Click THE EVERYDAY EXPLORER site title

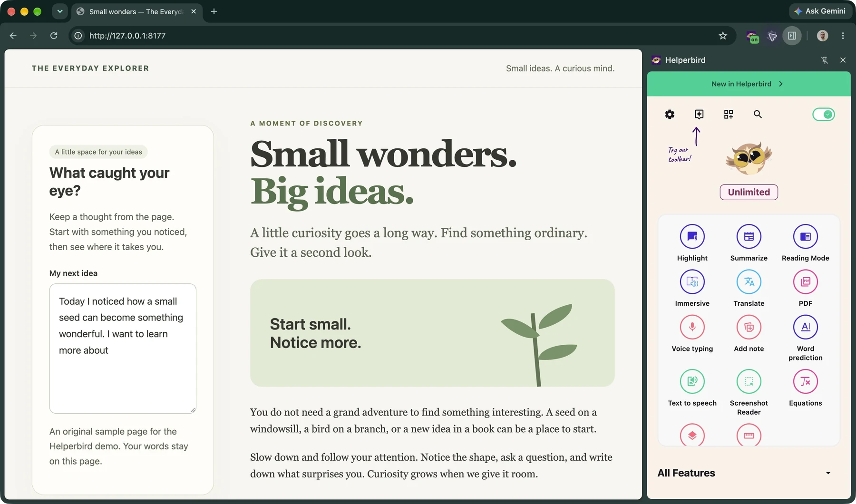pyautogui.click(x=90, y=68)
